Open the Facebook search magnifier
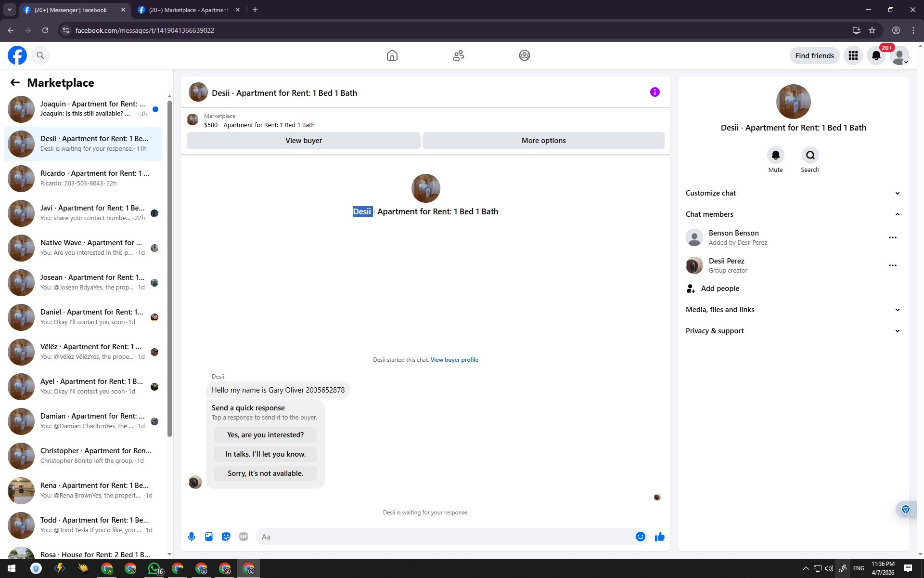This screenshot has width=924, height=578. pos(40,55)
